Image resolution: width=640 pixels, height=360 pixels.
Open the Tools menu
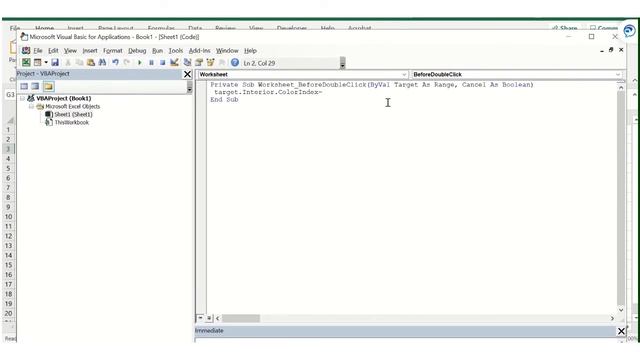pos(176,51)
